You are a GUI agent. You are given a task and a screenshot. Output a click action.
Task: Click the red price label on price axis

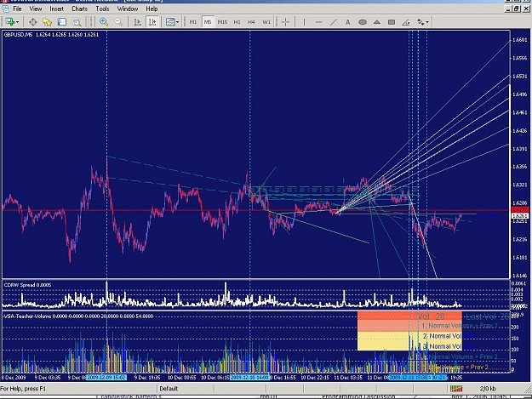coord(520,210)
